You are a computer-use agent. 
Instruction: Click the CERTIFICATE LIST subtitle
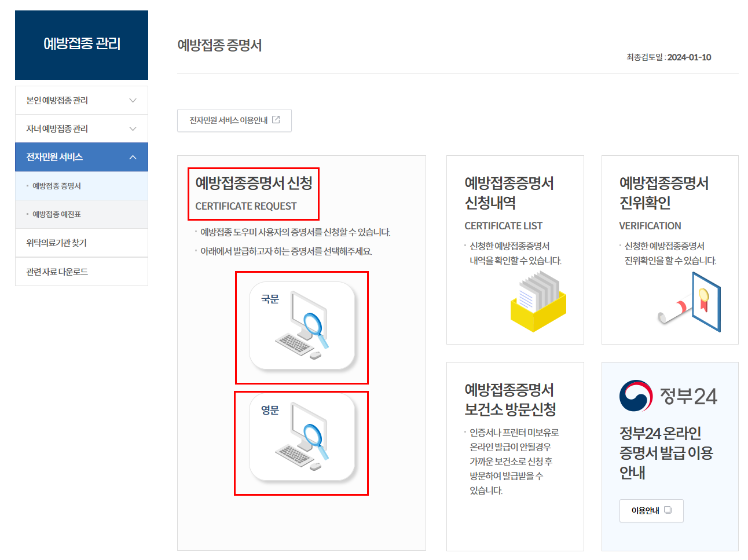[504, 226]
